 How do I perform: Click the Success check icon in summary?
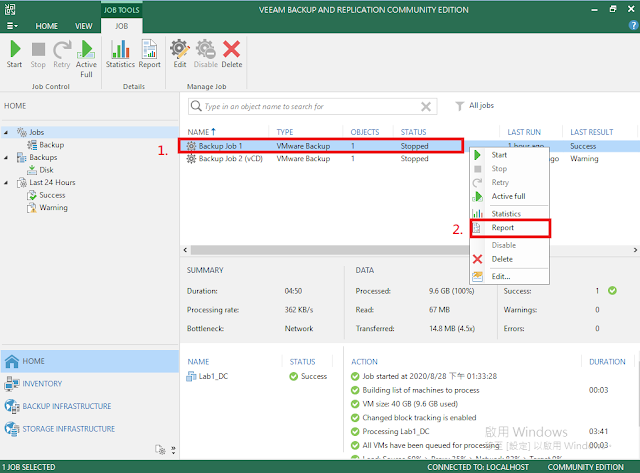[612, 291]
